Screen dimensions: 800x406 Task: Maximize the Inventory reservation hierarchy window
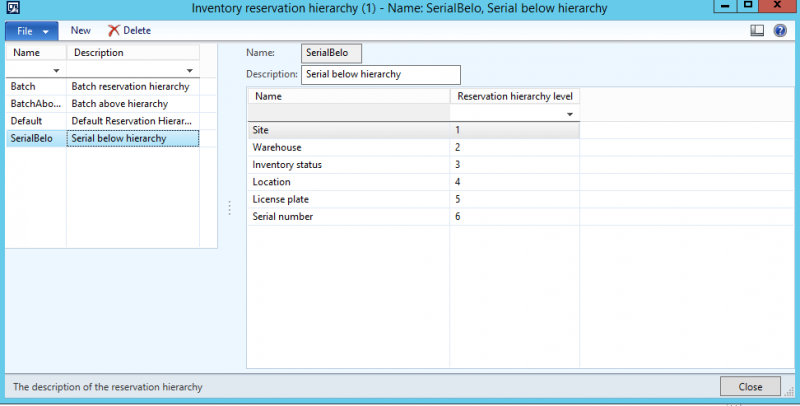(747, 6)
